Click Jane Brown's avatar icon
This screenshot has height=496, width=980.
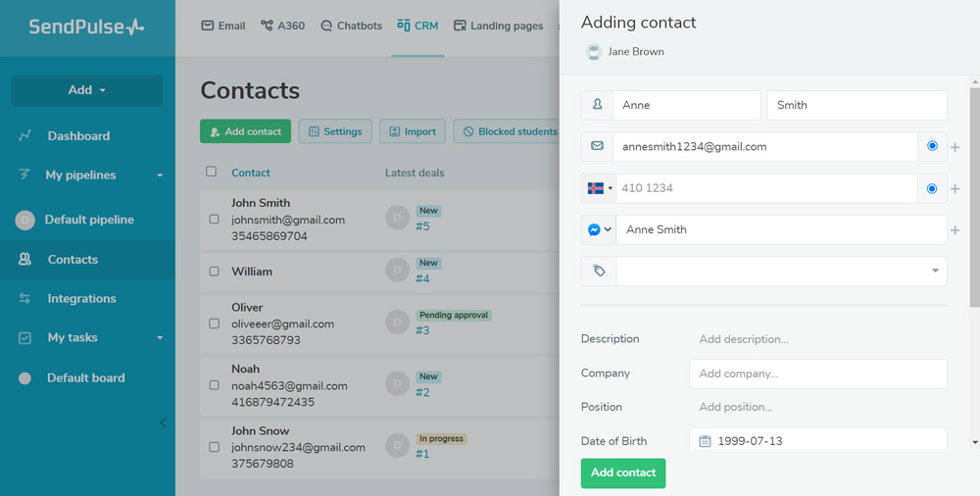593,52
